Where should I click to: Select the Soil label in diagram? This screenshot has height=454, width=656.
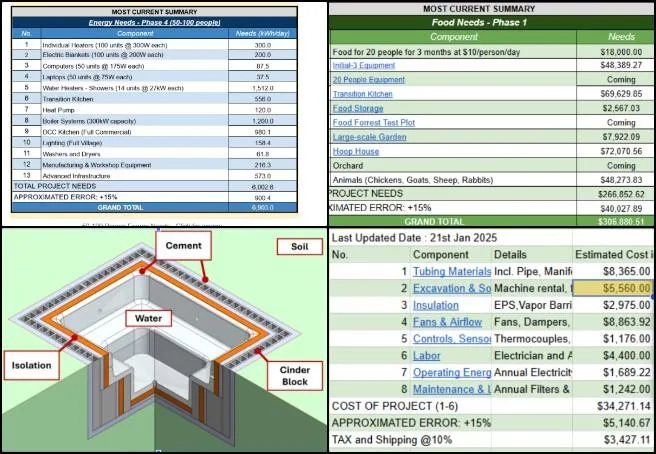click(x=300, y=246)
